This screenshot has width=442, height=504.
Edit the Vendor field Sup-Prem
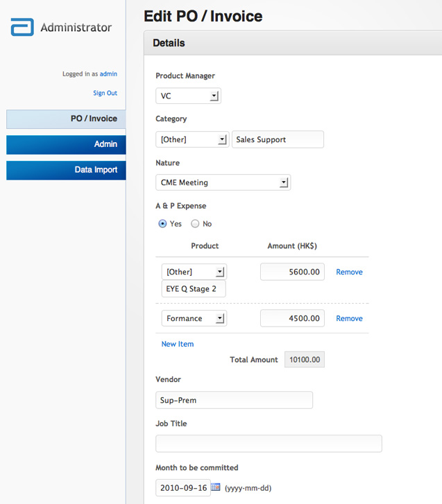click(235, 400)
